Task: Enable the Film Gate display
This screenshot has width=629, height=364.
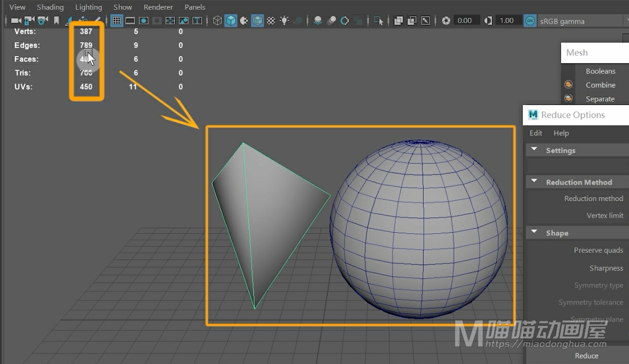Action: tap(130, 21)
